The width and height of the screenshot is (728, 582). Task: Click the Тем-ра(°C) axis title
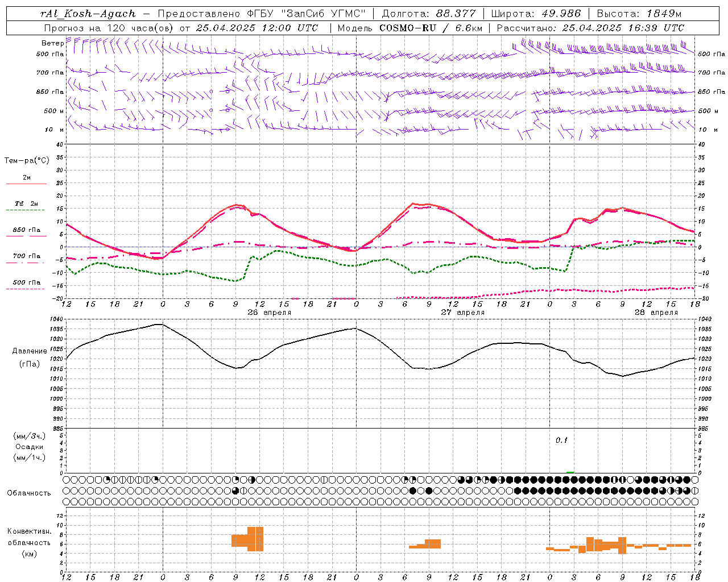pyautogui.click(x=27, y=161)
